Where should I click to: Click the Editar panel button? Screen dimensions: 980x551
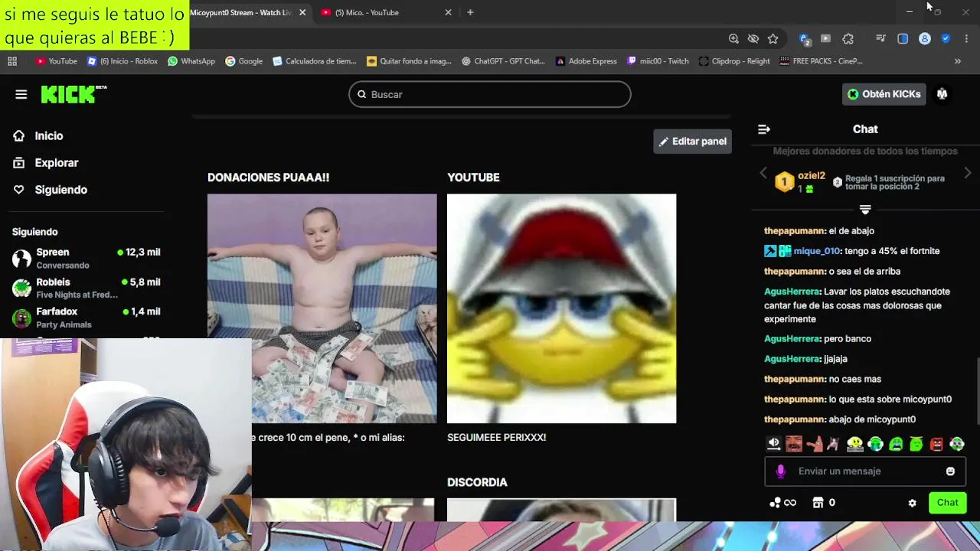point(692,141)
